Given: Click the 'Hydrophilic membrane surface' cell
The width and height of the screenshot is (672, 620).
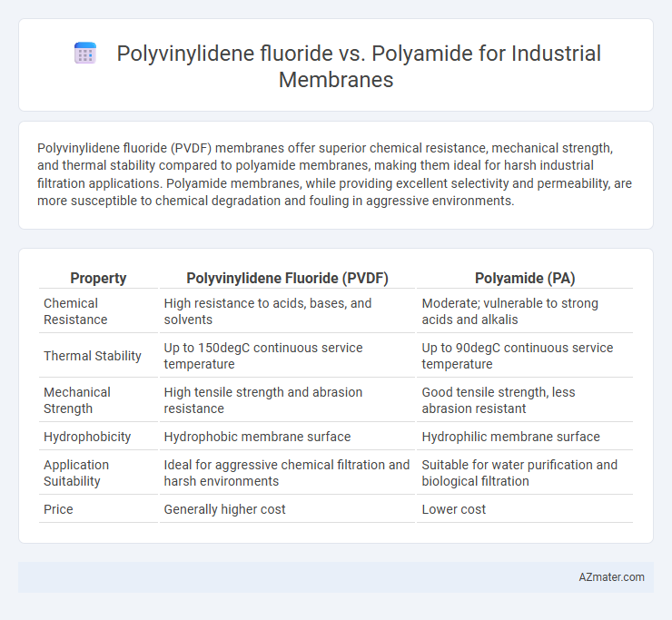Looking at the screenshot, I should [x=525, y=437].
